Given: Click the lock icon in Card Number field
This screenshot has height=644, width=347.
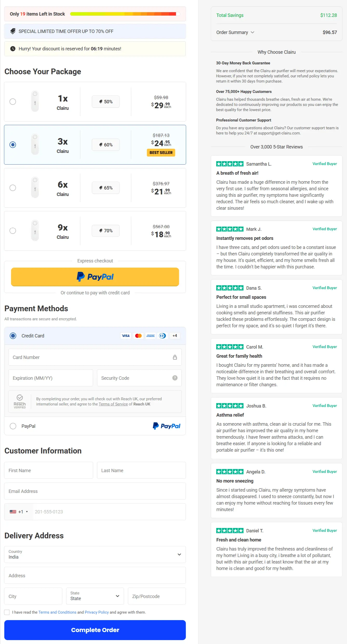Looking at the screenshot, I should pos(175,357).
